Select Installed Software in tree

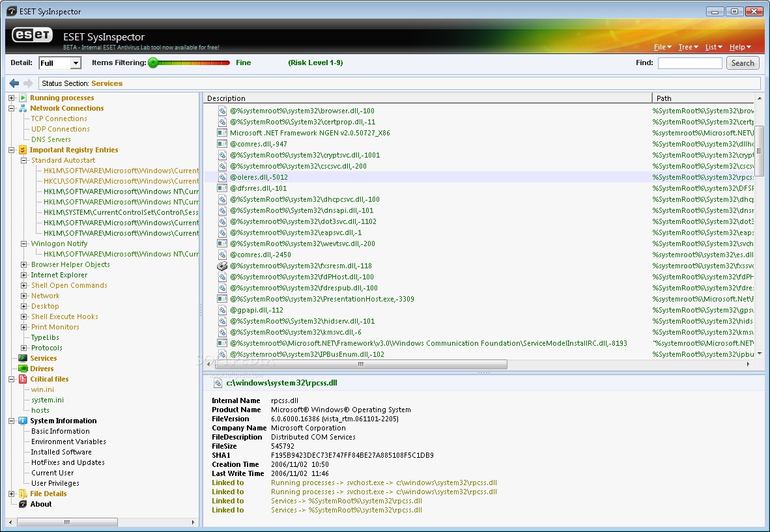[61, 452]
